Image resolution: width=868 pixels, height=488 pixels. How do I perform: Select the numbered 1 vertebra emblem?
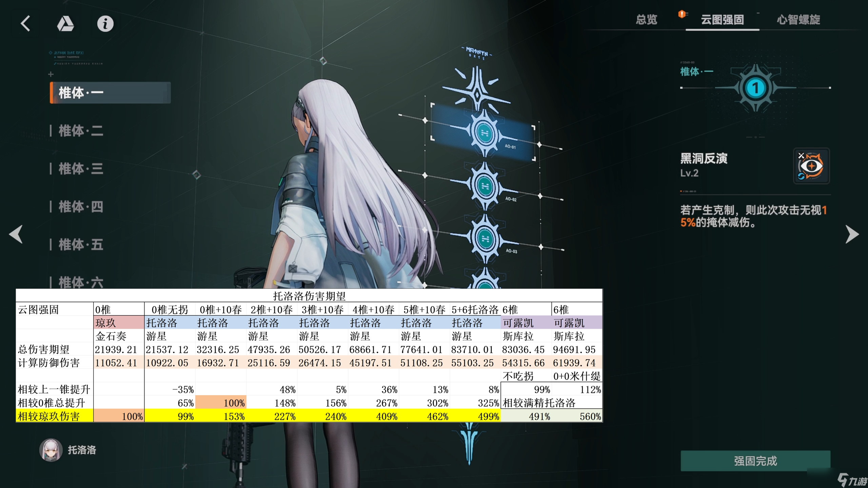click(x=755, y=88)
